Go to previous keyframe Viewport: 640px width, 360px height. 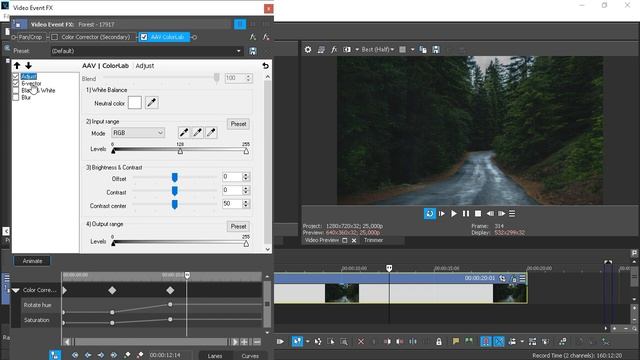[88, 355]
